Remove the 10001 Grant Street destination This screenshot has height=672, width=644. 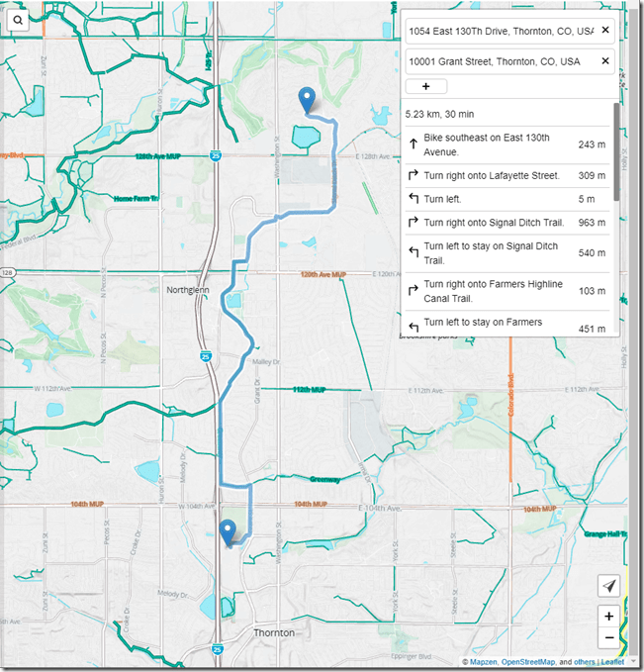coord(604,61)
